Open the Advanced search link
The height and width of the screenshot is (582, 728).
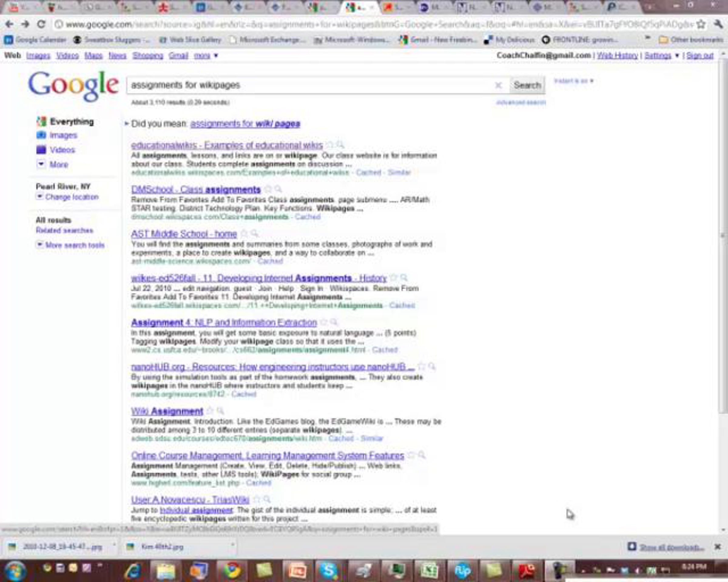521,102
